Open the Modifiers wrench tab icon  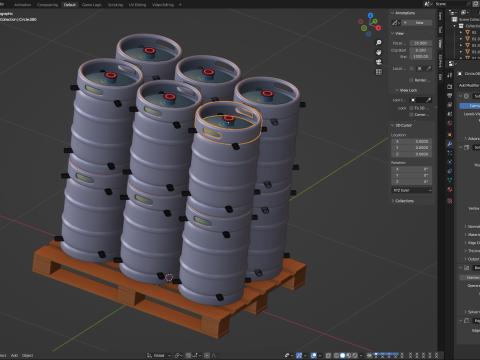[x=450, y=144]
